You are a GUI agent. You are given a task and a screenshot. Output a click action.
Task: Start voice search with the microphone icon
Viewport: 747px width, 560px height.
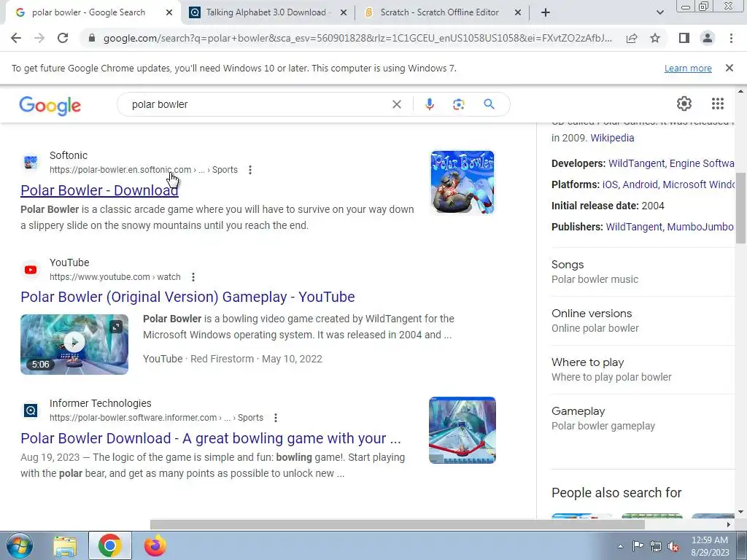click(x=429, y=104)
